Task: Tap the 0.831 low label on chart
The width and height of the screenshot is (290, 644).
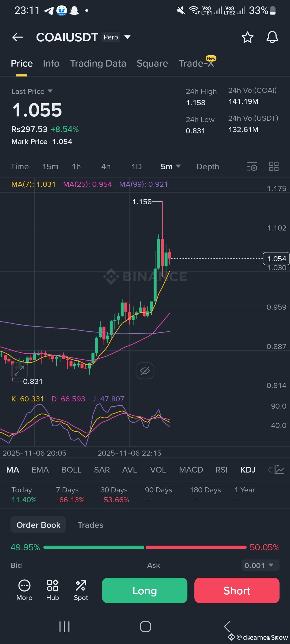Action: click(33, 381)
